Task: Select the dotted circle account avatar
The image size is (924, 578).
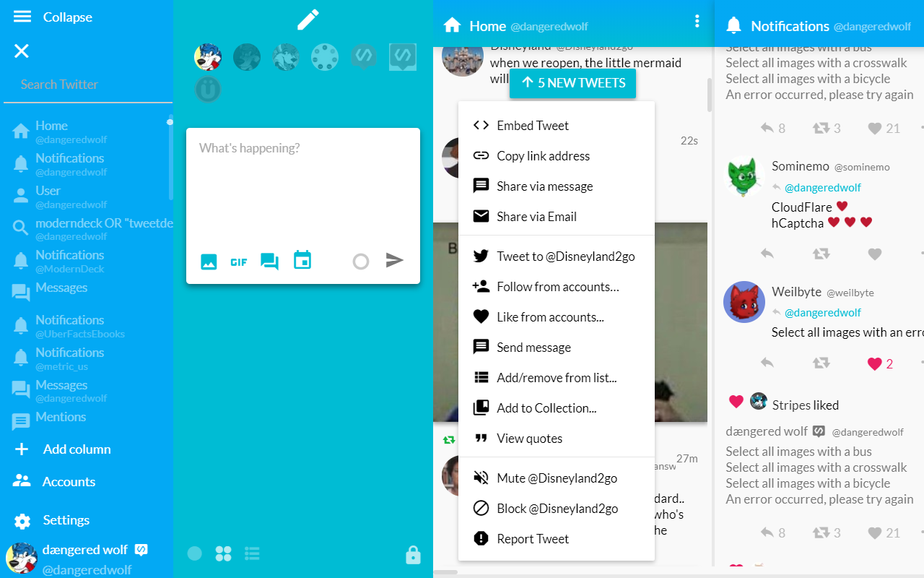Action: point(325,56)
